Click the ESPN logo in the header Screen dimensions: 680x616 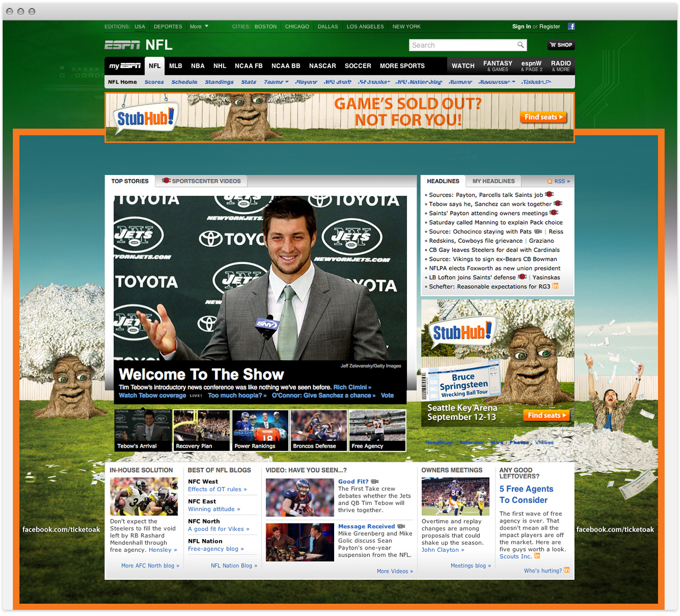[122, 45]
